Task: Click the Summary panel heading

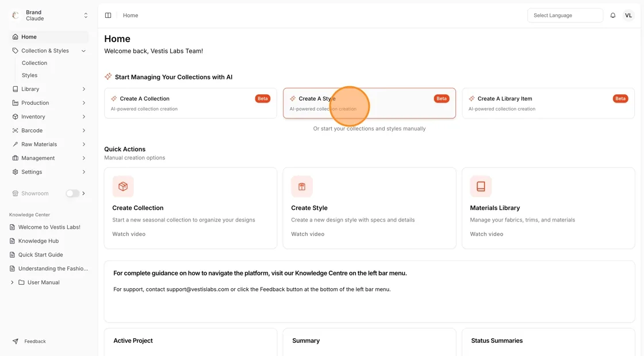Action: [306, 341]
